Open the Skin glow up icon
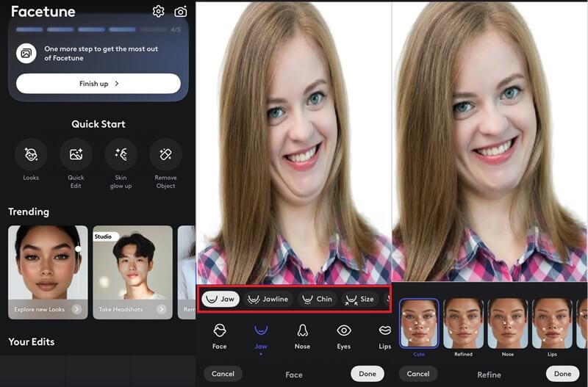The image size is (588, 387). tap(121, 154)
